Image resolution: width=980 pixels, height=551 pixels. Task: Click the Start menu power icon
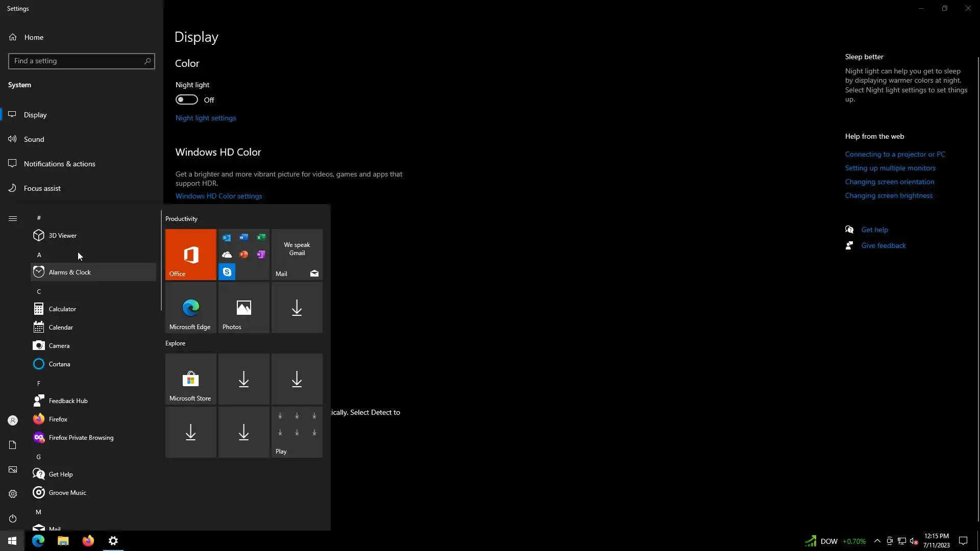[13, 518]
